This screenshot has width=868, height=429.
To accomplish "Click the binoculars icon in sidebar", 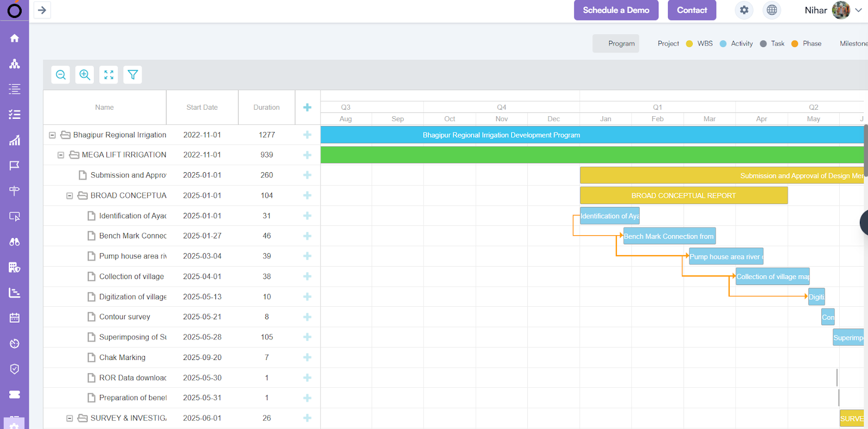I will [15, 242].
